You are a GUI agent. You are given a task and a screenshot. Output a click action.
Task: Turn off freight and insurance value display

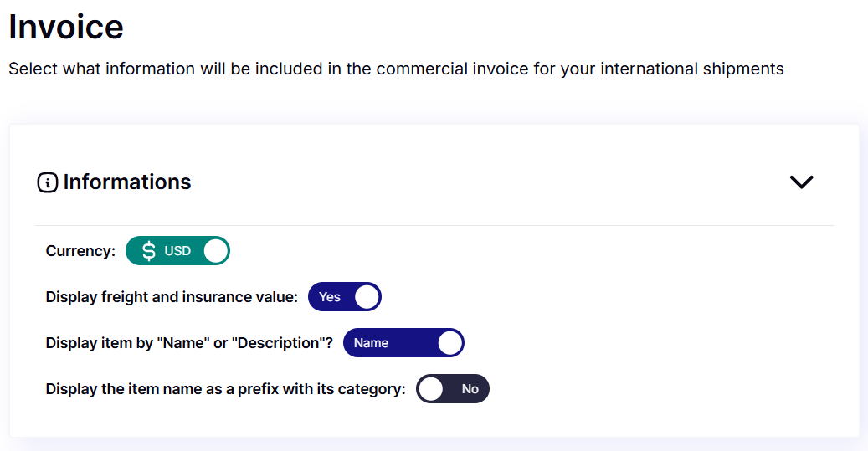(x=344, y=296)
